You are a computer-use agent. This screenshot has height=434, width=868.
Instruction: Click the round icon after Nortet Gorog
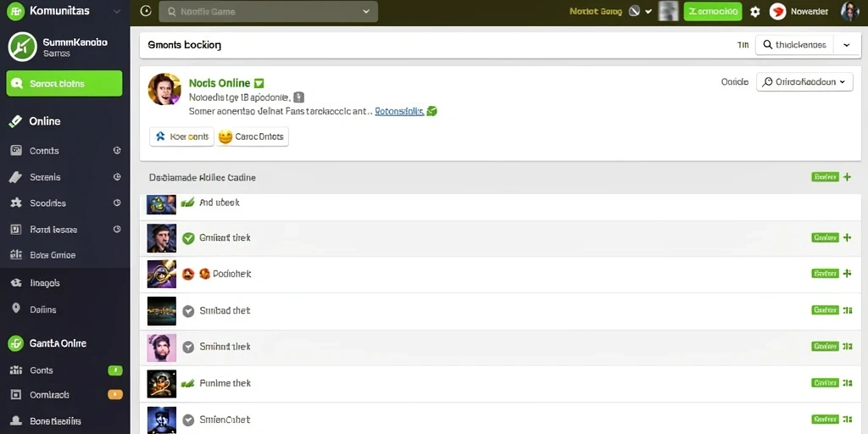pyautogui.click(x=635, y=11)
